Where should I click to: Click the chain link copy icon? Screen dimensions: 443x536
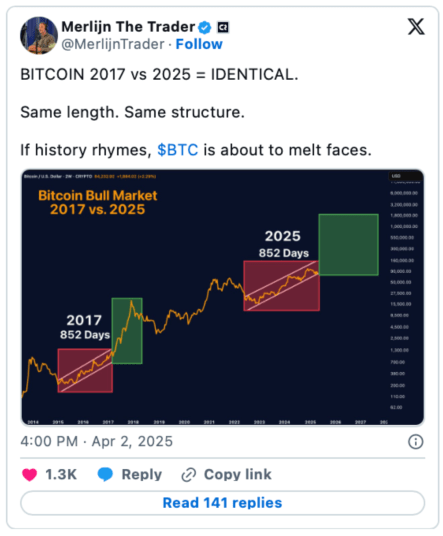pos(189,475)
